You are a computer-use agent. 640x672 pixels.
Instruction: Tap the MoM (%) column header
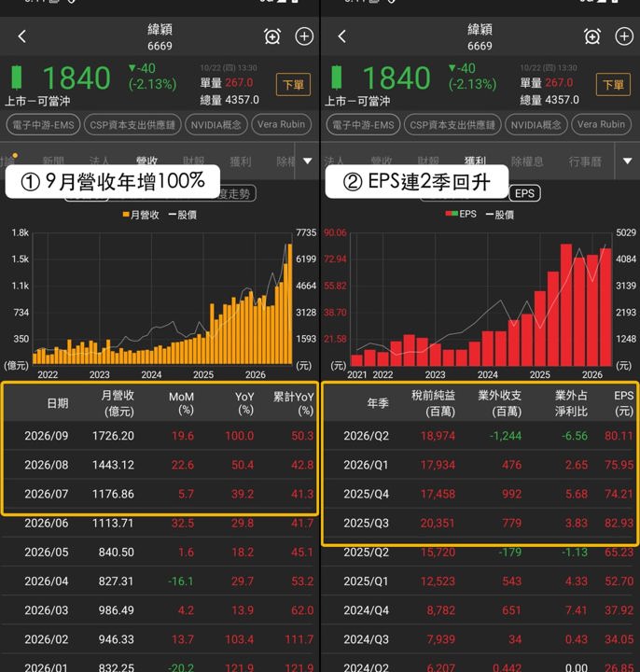coord(182,403)
